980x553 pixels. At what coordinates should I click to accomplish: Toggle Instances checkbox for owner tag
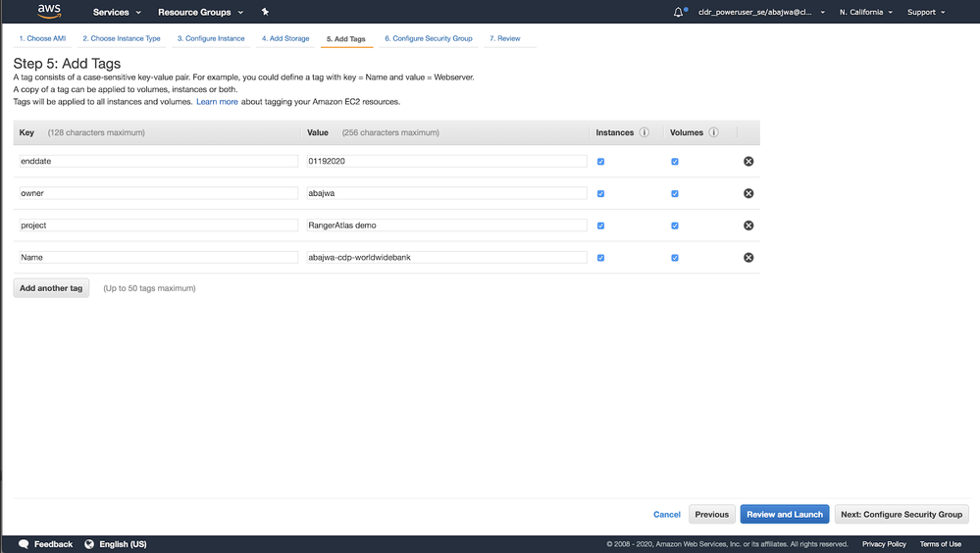pos(600,194)
